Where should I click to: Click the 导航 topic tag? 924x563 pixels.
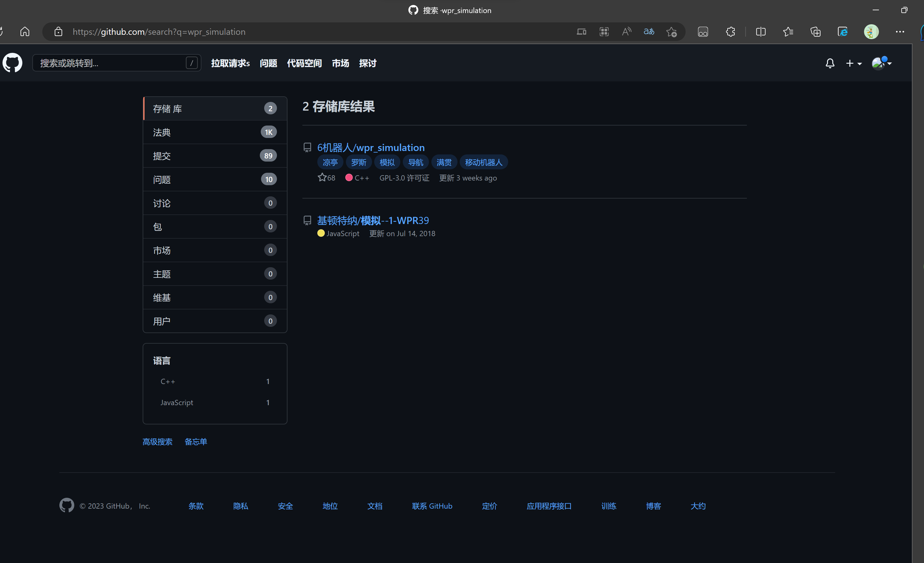(x=416, y=162)
